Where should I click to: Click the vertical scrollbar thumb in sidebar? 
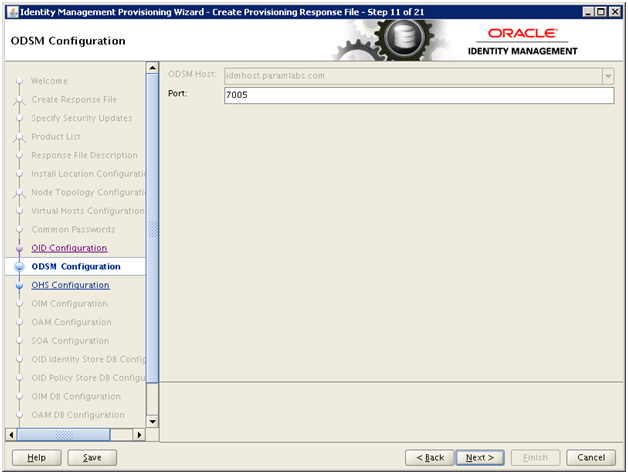[152, 228]
